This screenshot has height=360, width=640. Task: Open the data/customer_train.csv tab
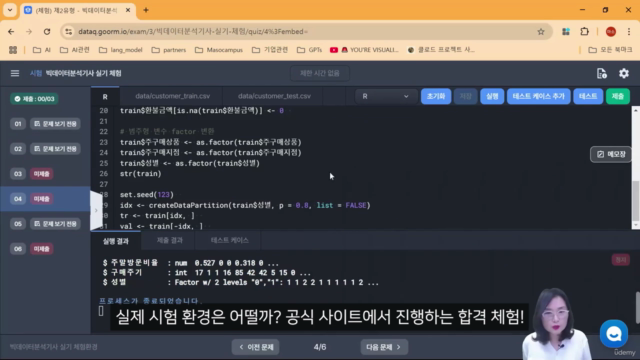(x=172, y=96)
